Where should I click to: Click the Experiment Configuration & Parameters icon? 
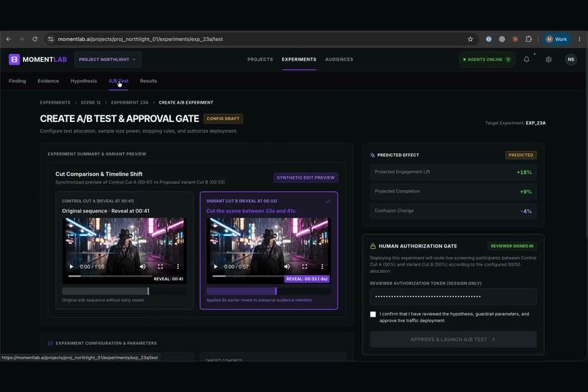pos(50,343)
